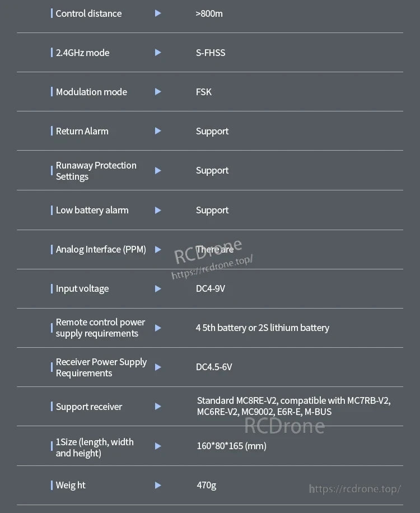
Task: Click the S-FHSS value text
Action: pos(211,53)
